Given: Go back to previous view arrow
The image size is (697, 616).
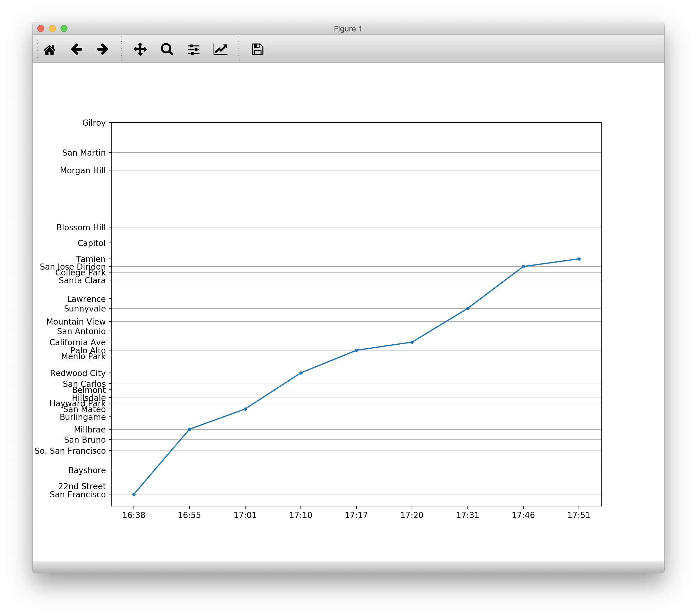Looking at the screenshot, I should (x=77, y=49).
